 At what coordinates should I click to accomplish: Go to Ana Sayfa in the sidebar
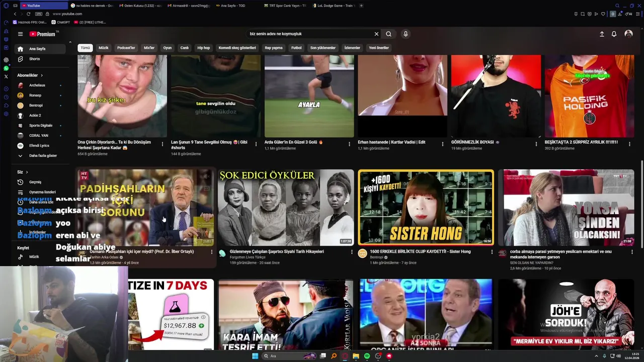point(40,49)
